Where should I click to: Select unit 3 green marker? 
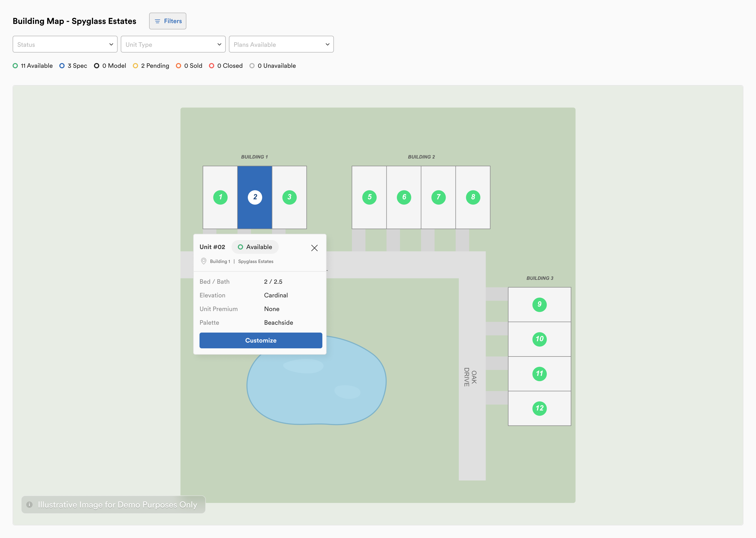(289, 197)
